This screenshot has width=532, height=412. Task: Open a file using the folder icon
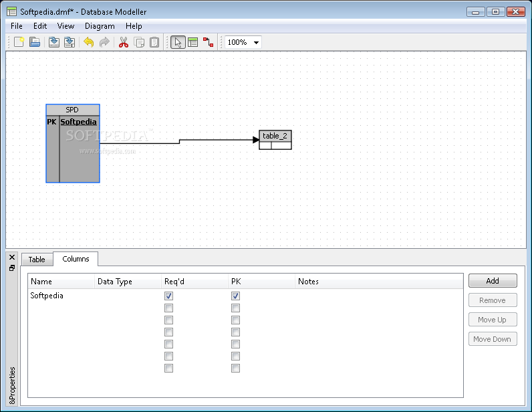(x=35, y=42)
